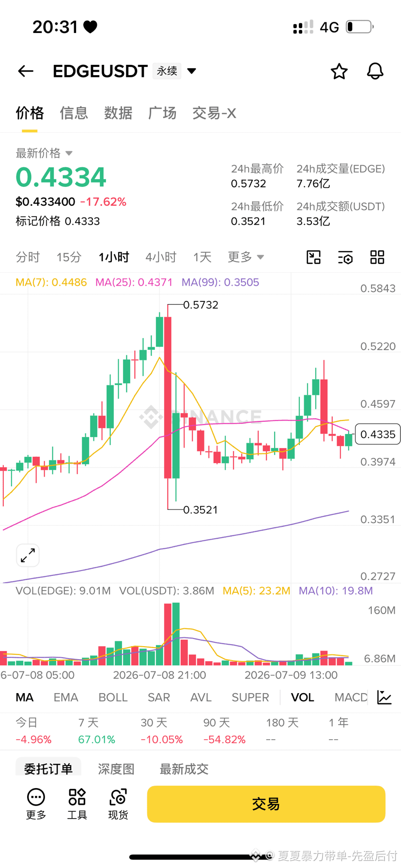Tap the volume MA(5): 23.2M legend
This screenshot has width=401, height=868.
[256, 591]
